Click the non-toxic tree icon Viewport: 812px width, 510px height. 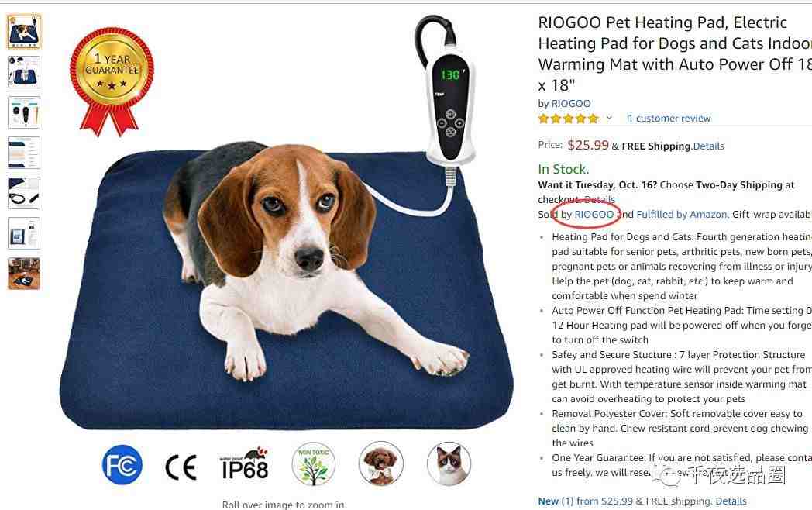click(x=313, y=463)
